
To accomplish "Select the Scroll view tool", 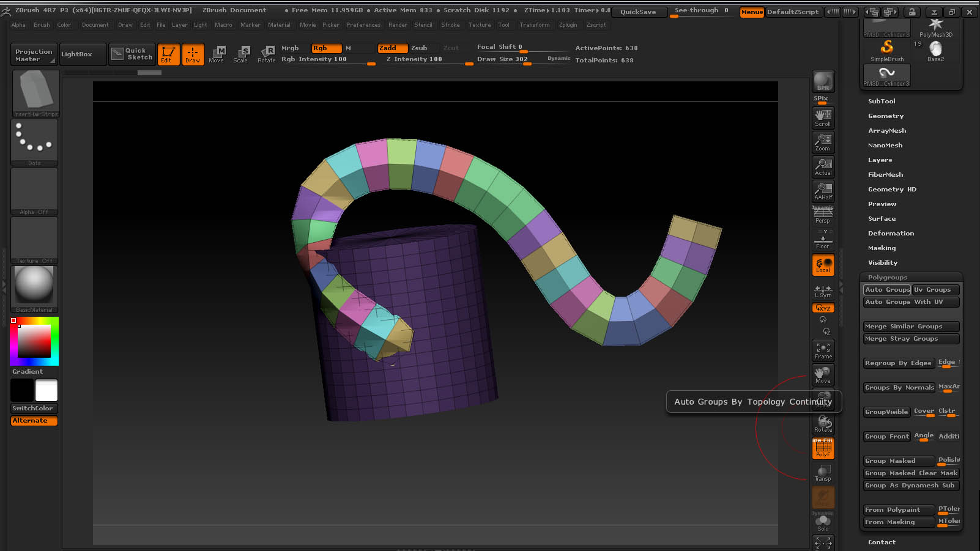I will click(x=823, y=117).
